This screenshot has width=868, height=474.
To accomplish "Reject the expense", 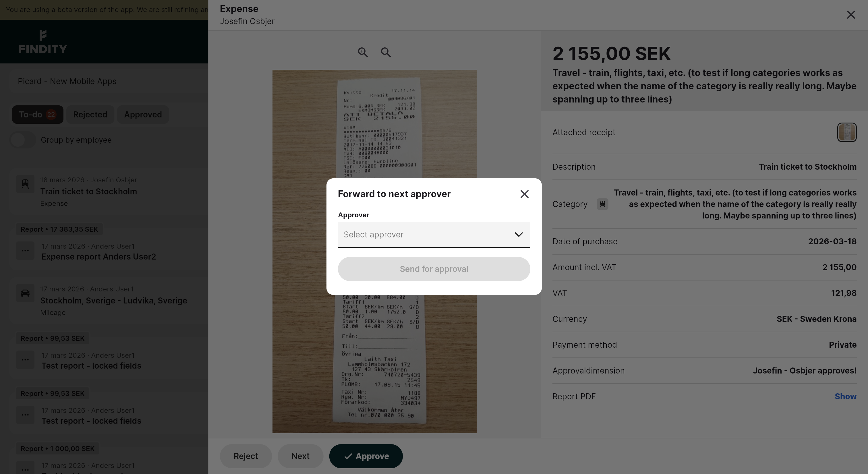I will 245,456.
